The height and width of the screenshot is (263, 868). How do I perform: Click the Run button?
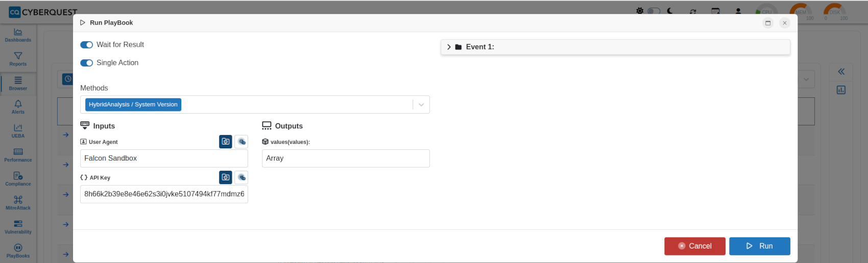click(760, 246)
